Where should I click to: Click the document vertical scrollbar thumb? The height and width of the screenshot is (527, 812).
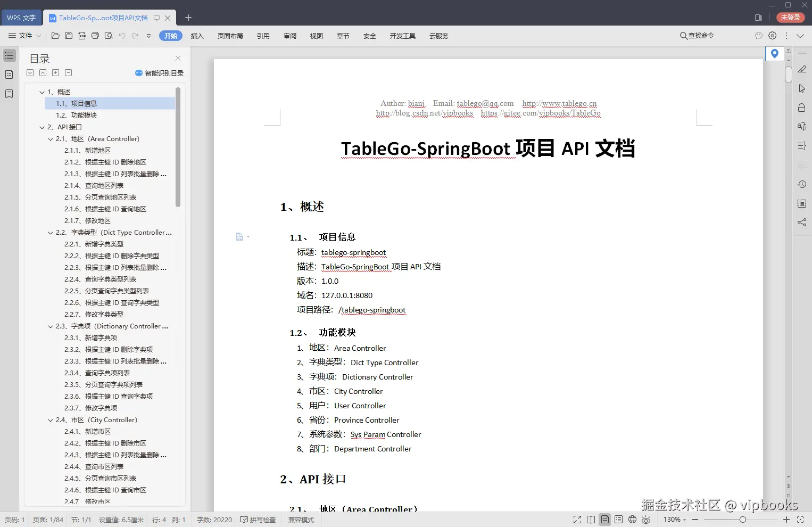(x=789, y=73)
